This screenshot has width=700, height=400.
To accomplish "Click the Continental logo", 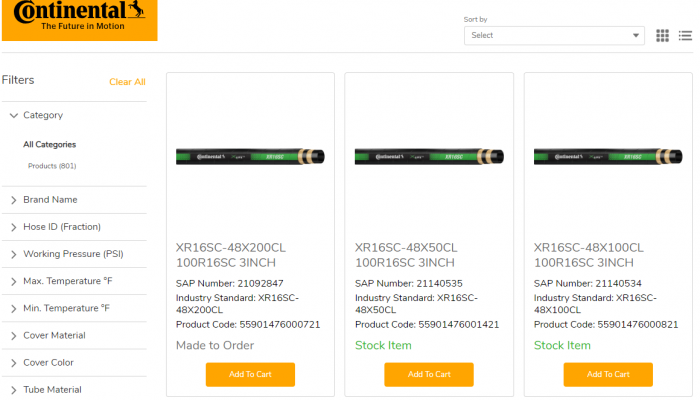I will 79,20.
